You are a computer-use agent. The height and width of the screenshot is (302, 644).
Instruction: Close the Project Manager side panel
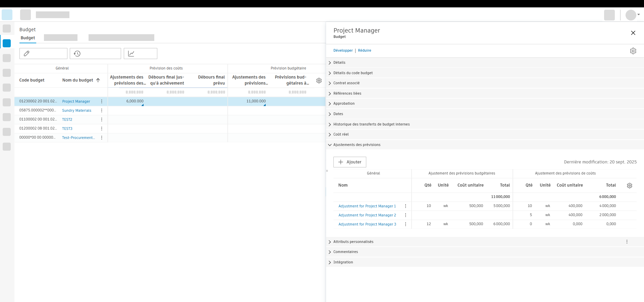point(633,33)
